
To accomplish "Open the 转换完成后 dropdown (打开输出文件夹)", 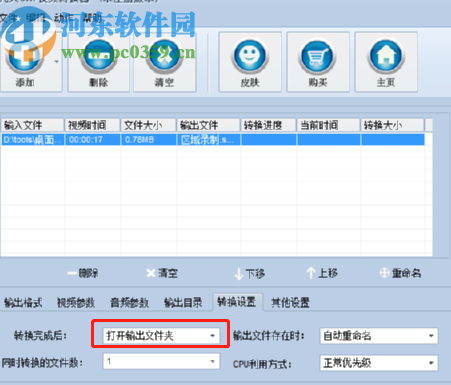I will point(161,336).
